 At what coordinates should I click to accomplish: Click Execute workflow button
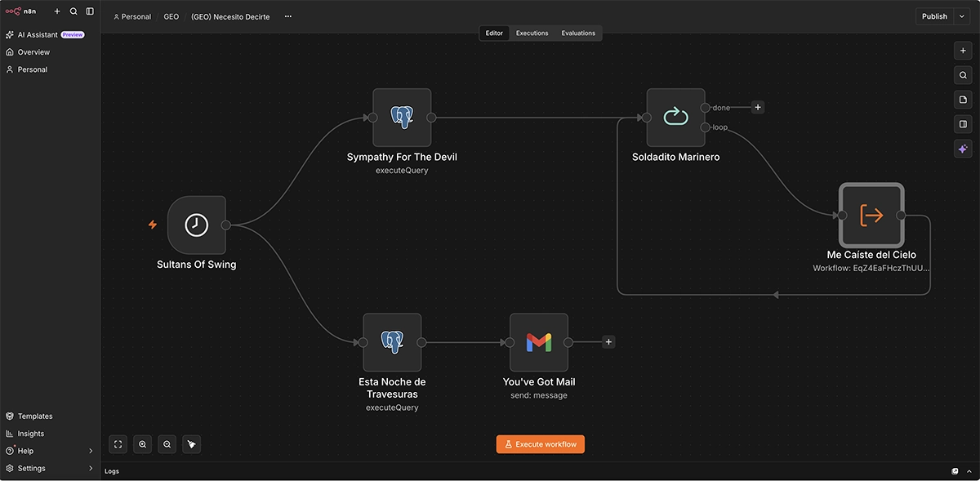tap(541, 444)
